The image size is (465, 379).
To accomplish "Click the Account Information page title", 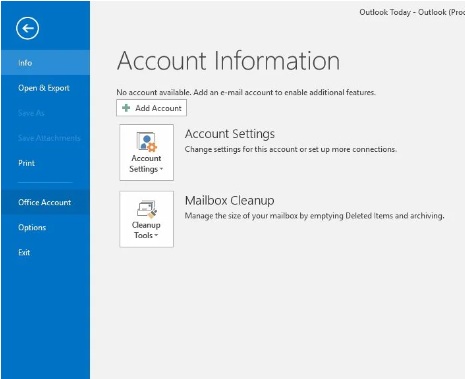I will click(228, 61).
